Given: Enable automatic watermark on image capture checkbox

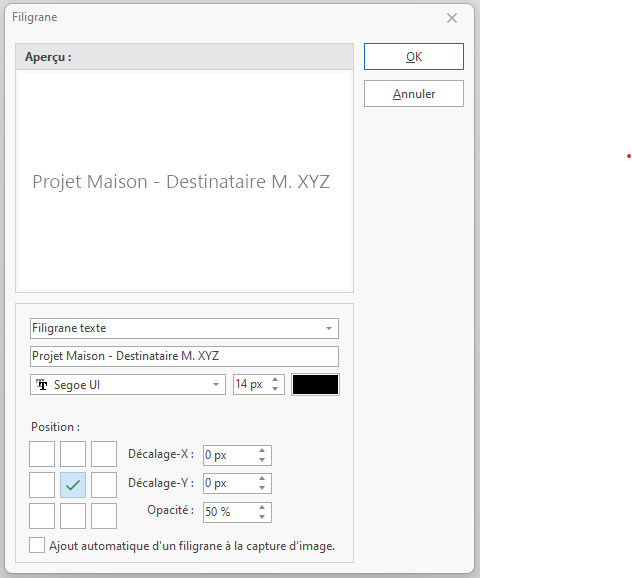Looking at the screenshot, I should click(x=37, y=545).
